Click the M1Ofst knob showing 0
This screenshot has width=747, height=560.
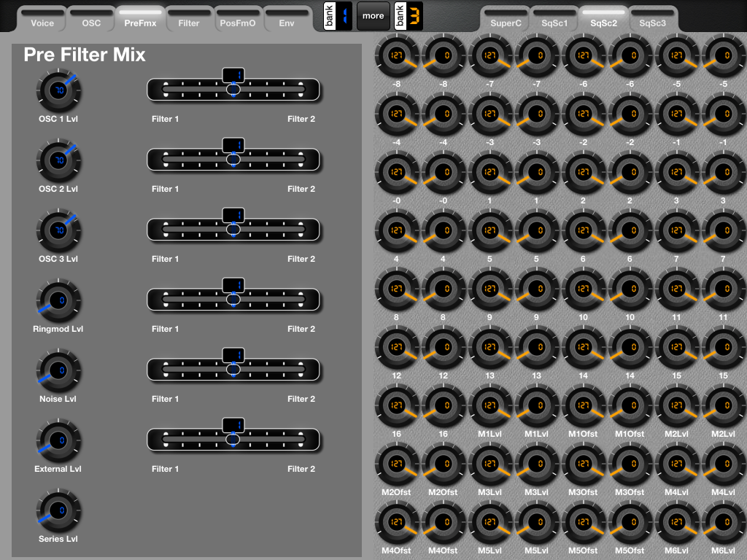(630, 405)
